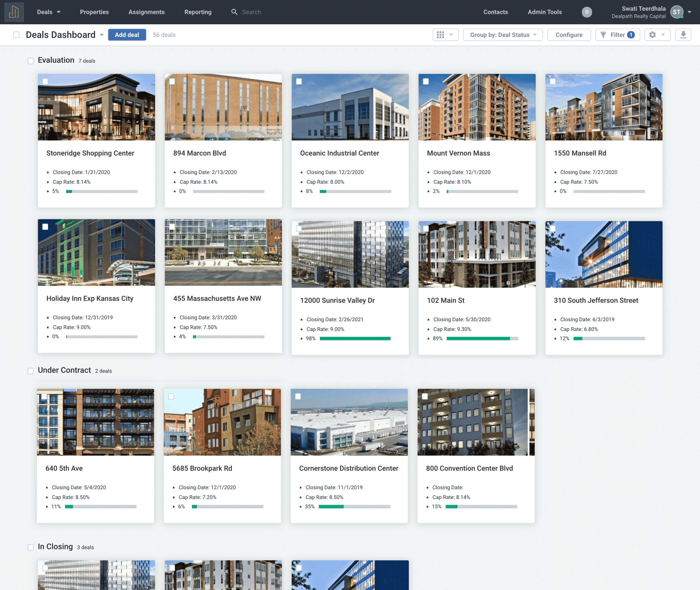The width and height of the screenshot is (700, 590).
Task: Open the Admin Tools menu
Action: 544,12
